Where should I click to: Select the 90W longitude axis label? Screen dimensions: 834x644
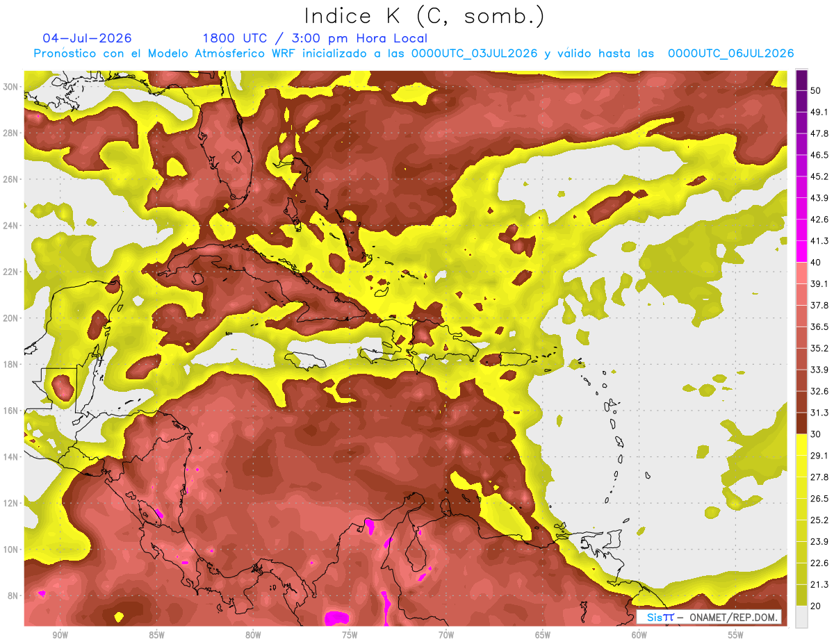(60, 636)
